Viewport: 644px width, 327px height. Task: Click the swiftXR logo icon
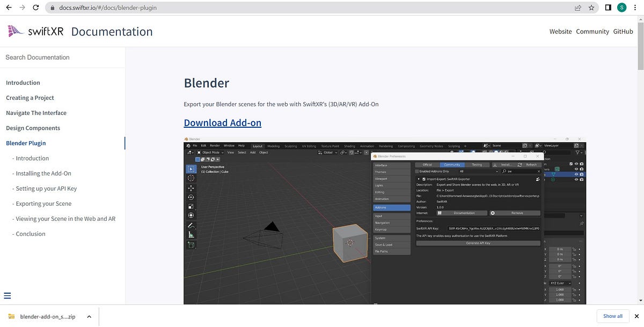point(14,31)
